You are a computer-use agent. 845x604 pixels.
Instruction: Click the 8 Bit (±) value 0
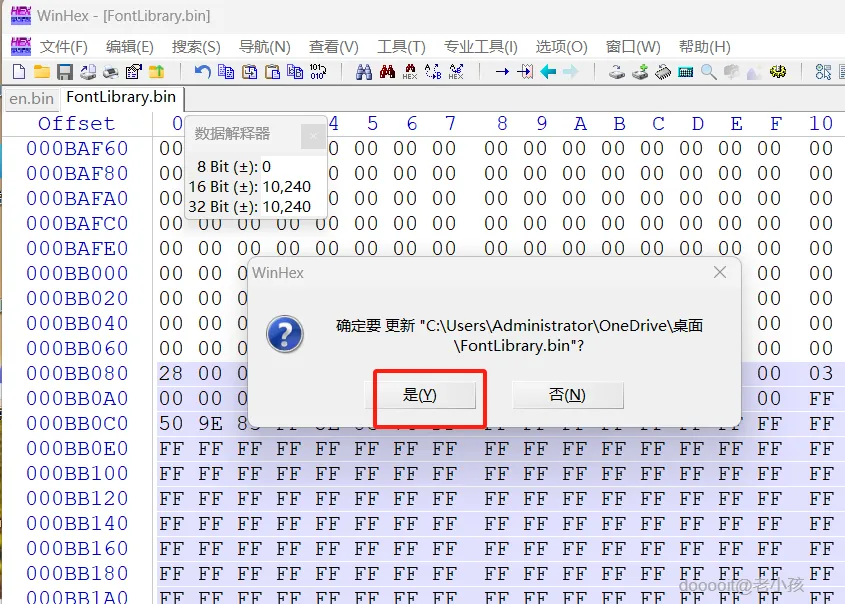pos(266,167)
